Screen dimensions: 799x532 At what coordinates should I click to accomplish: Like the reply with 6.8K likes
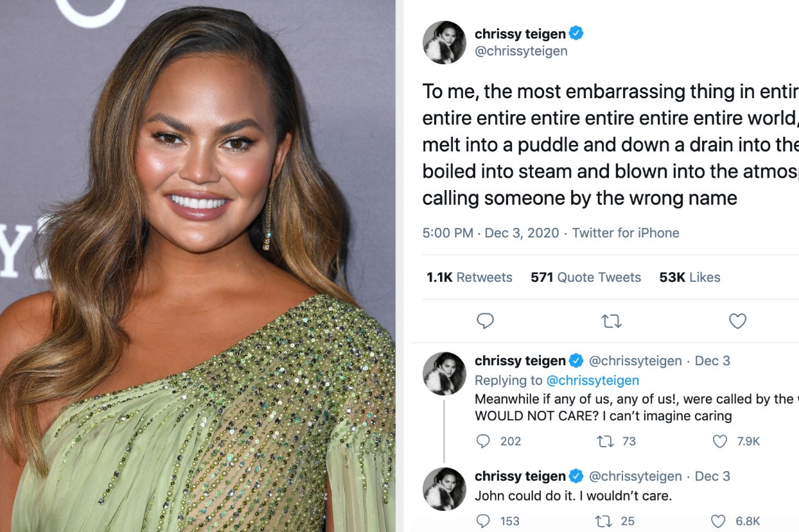(720, 520)
